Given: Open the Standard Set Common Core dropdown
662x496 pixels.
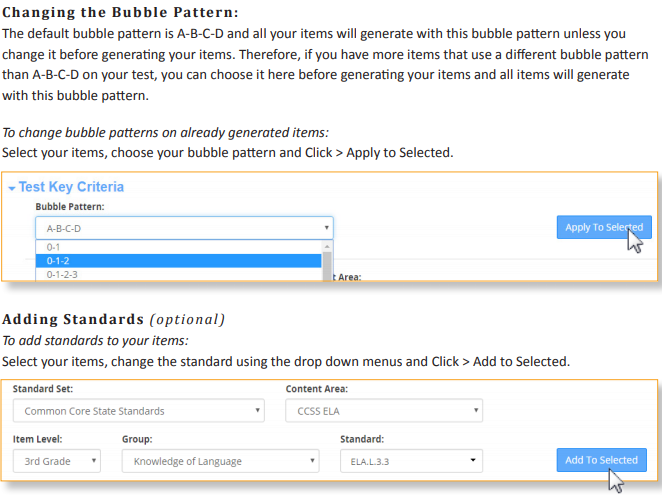Looking at the screenshot, I should click(x=139, y=411).
